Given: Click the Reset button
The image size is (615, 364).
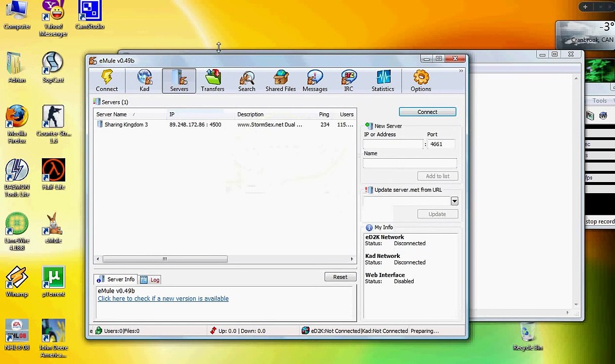Looking at the screenshot, I should (x=340, y=277).
